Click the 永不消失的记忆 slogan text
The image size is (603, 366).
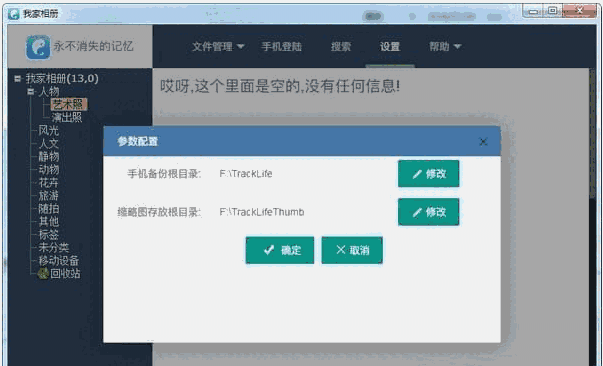tap(93, 47)
